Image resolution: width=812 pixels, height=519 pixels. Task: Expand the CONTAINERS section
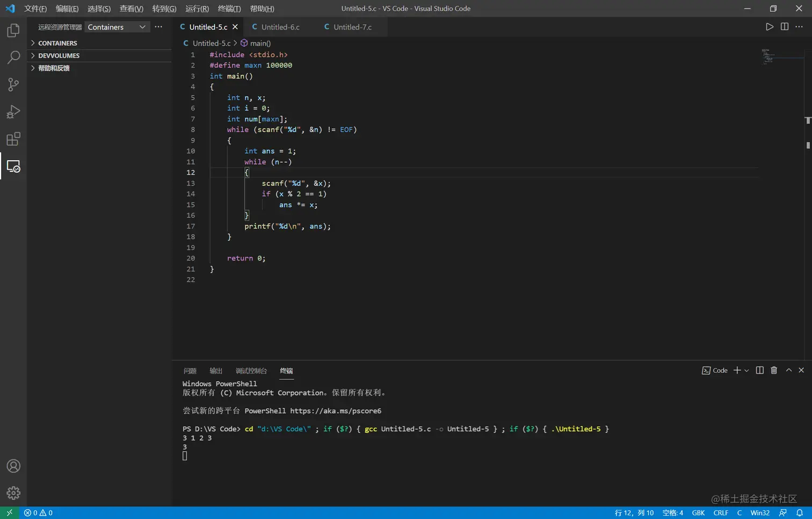(x=57, y=43)
